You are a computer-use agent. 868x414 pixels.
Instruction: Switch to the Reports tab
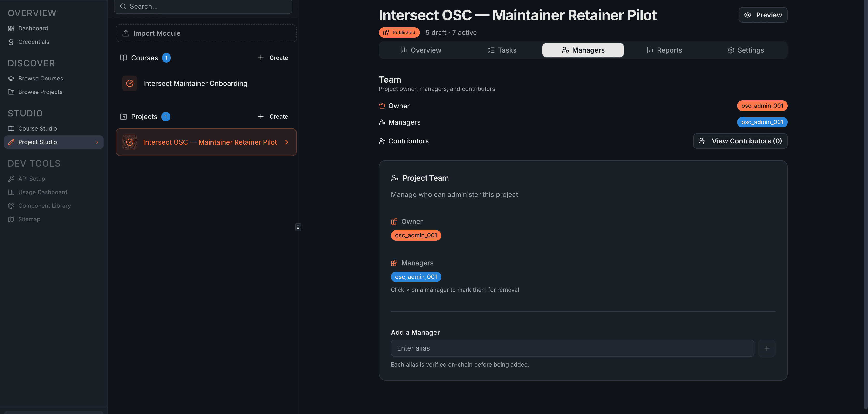(x=665, y=50)
